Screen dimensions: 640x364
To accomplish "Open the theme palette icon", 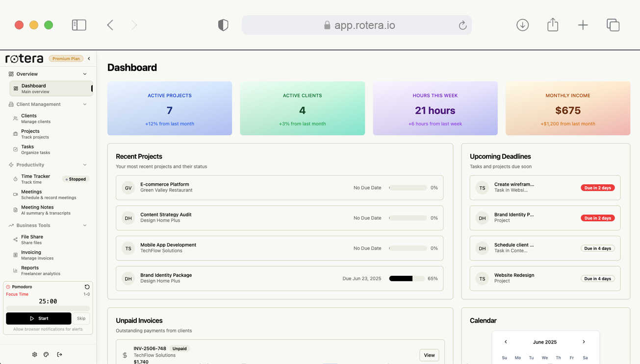I will tap(46, 354).
